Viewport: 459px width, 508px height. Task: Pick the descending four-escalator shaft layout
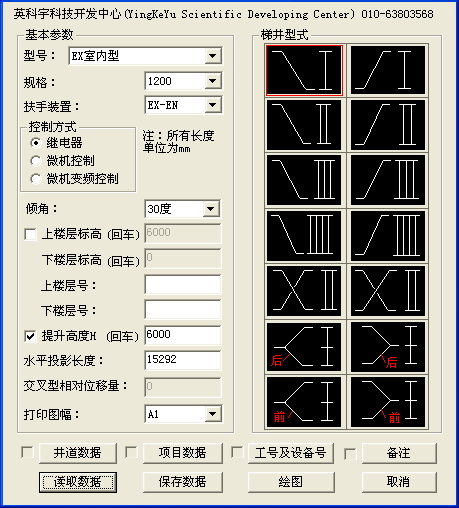[x=304, y=236]
